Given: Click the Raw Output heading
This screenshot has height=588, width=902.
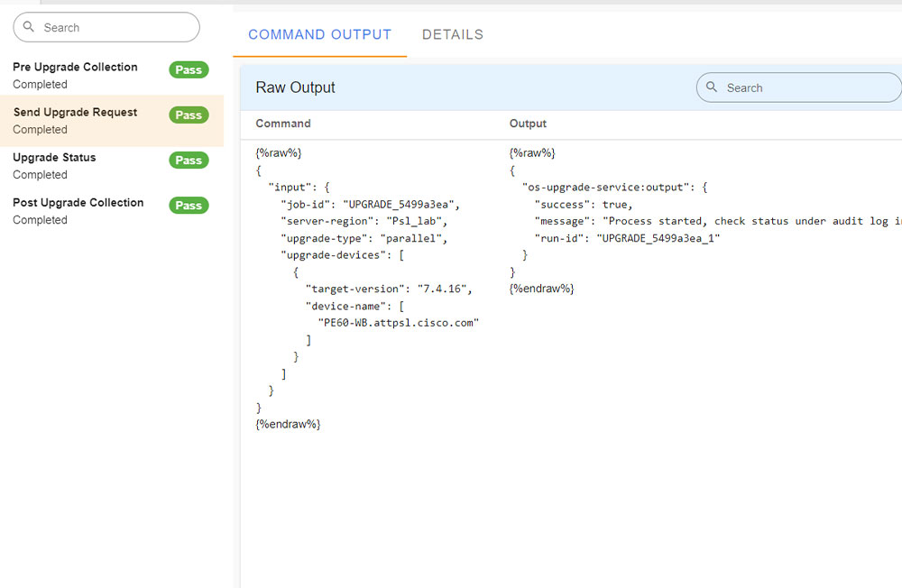Looking at the screenshot, I should tap(295, 87).
